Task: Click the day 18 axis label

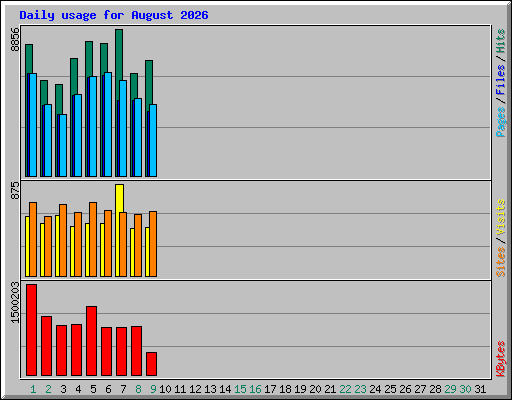Action: (x=285, y=389)
